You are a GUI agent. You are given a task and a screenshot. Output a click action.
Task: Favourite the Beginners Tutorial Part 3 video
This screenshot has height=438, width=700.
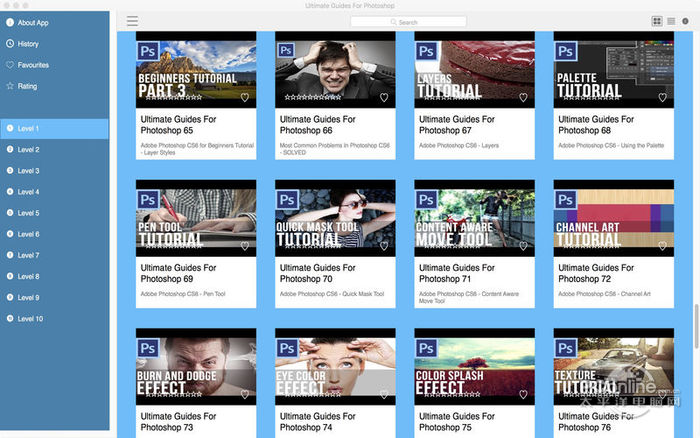point(245,97)
